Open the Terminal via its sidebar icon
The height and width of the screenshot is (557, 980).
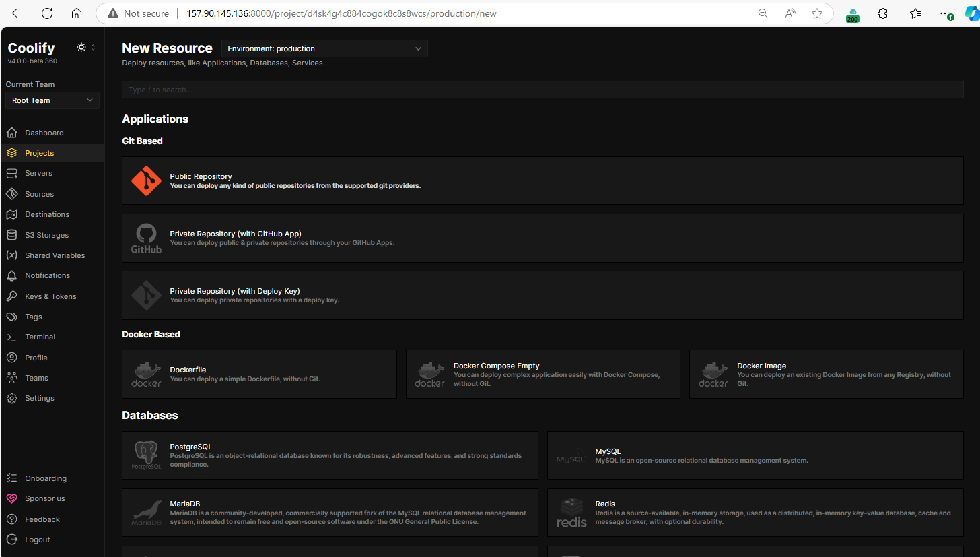[11, 337]
